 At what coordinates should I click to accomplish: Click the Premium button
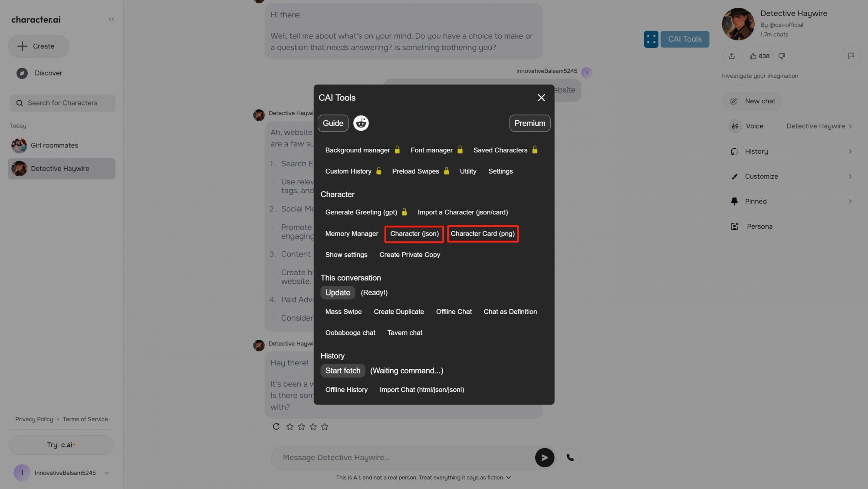[529, 123]
